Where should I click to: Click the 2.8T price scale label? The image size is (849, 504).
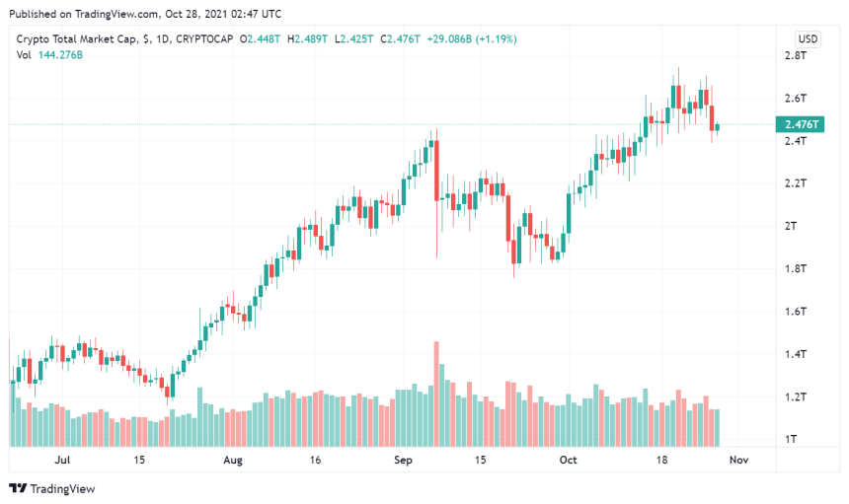(x=796, y=55)
